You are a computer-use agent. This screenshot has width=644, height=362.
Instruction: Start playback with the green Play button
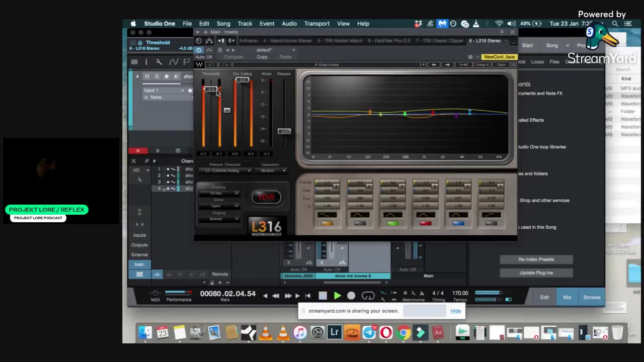click(337, 296)
